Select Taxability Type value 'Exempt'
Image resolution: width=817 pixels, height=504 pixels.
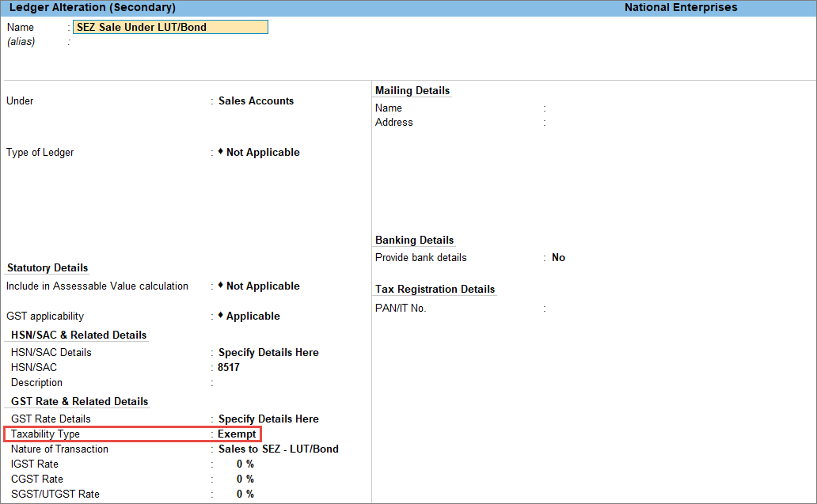tap(237, 434)
